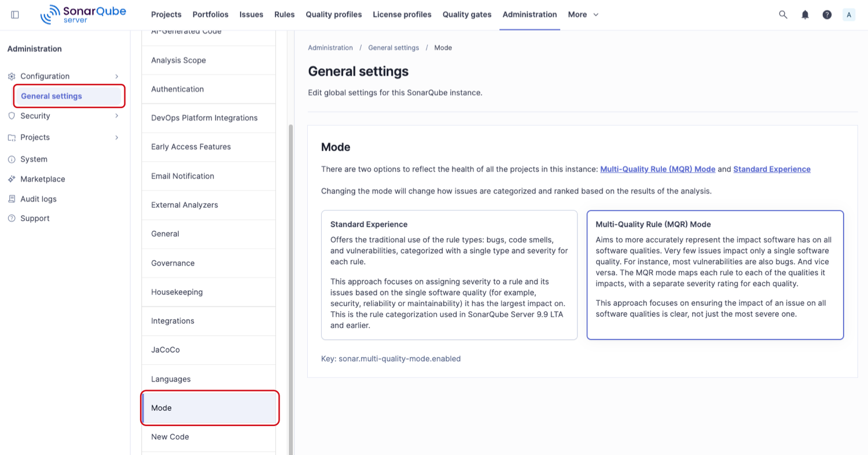868x455 pixels.
Task: Open the notifications bell icon
Action: (x=805, y=14)
